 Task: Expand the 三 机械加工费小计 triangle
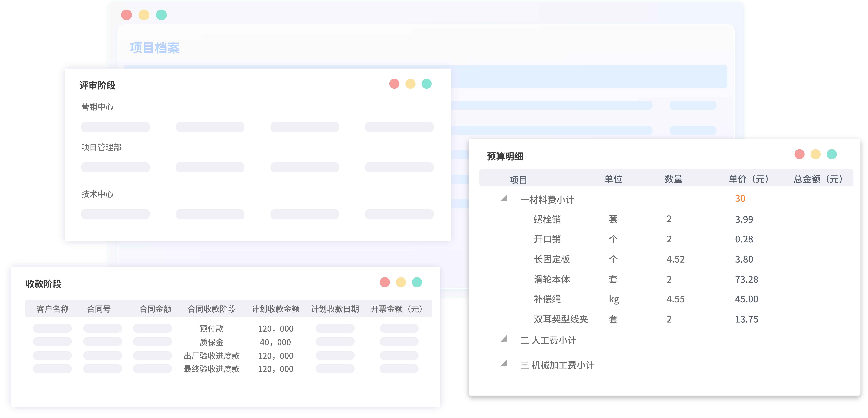tap(504, 363)
